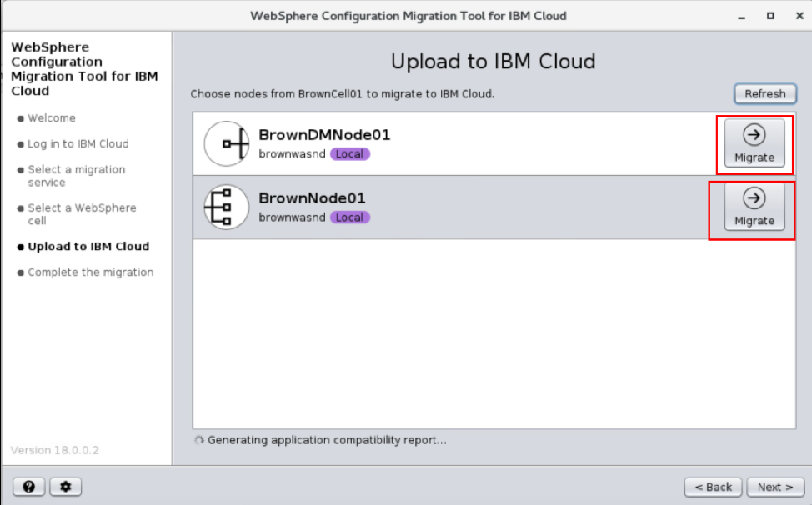Screen dimensions: 812x505
Task: Open the Select a migration service step
Action: 77,176
